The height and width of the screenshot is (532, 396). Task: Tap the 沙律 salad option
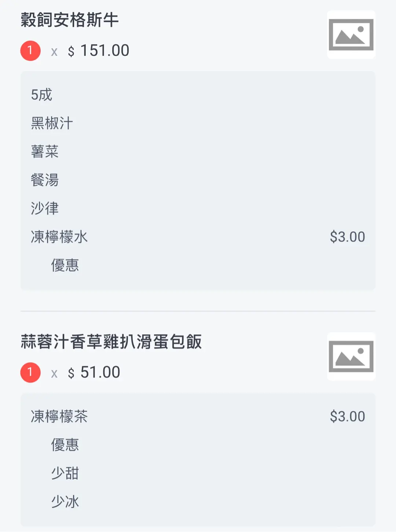pyautogui.click(x=45, y=208)
